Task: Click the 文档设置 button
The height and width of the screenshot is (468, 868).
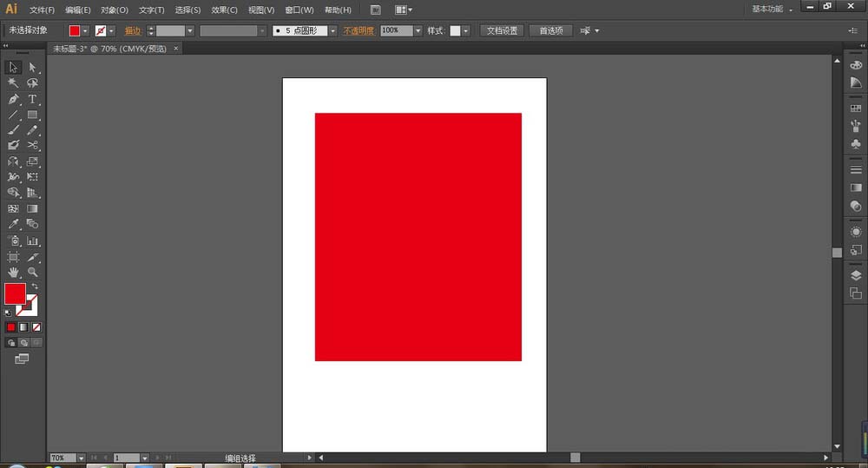Action: point(502,31)
